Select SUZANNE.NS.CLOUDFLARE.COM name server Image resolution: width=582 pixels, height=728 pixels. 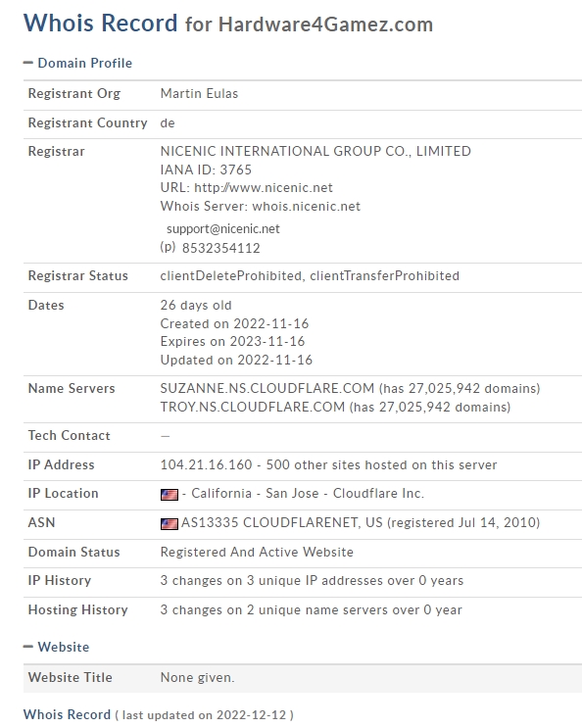point(267,388)
